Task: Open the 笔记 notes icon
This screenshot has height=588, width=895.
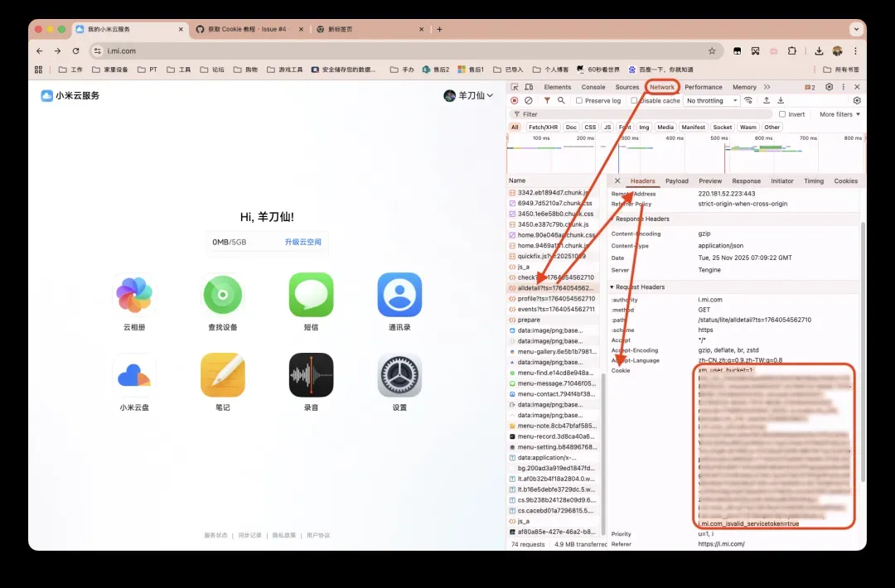Action: [x=223, y=375]
